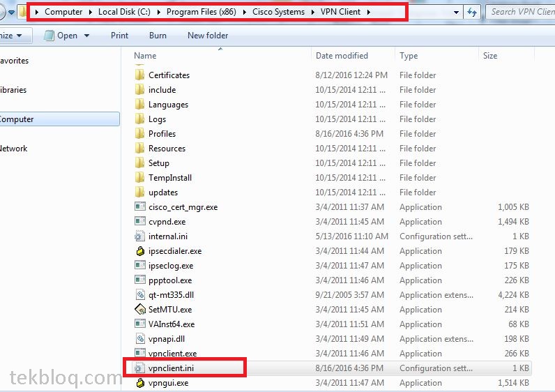Screen dimensions: 555x392
Task: Click the '4,224 KB' size cell
Action: tap(513, 295)
